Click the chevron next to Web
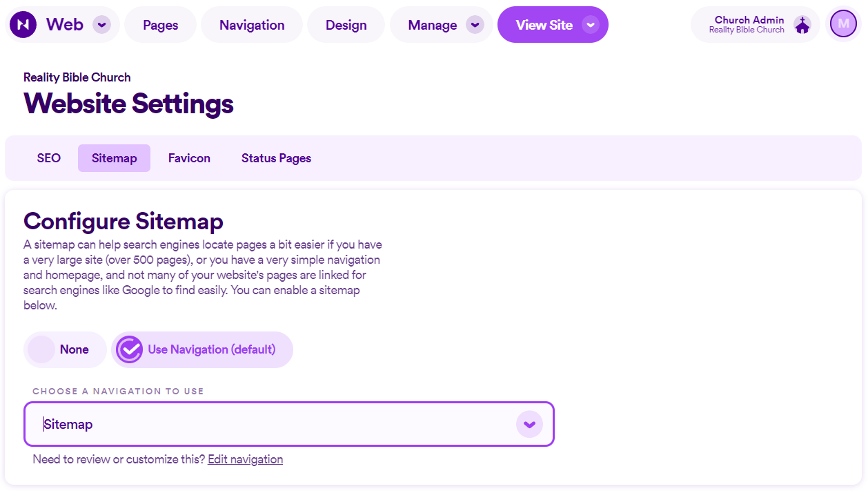The image size is (868, 491). point(101,24)
